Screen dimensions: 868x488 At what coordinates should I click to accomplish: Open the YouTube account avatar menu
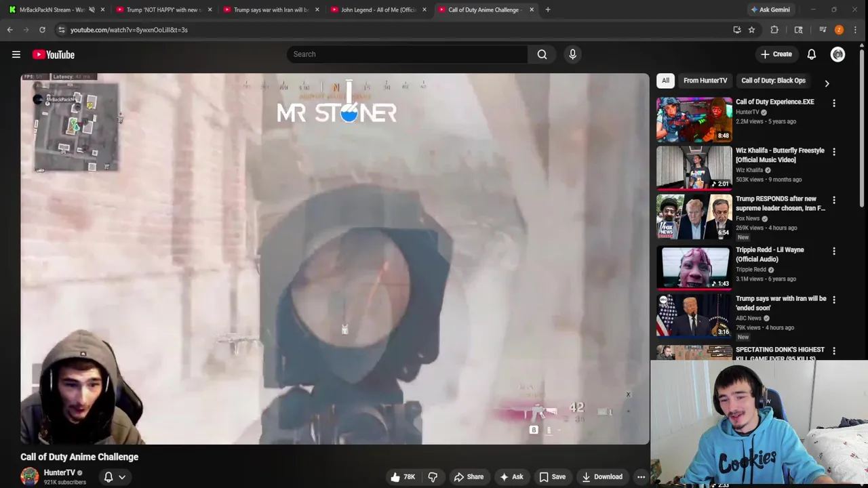tap(837, 54)
